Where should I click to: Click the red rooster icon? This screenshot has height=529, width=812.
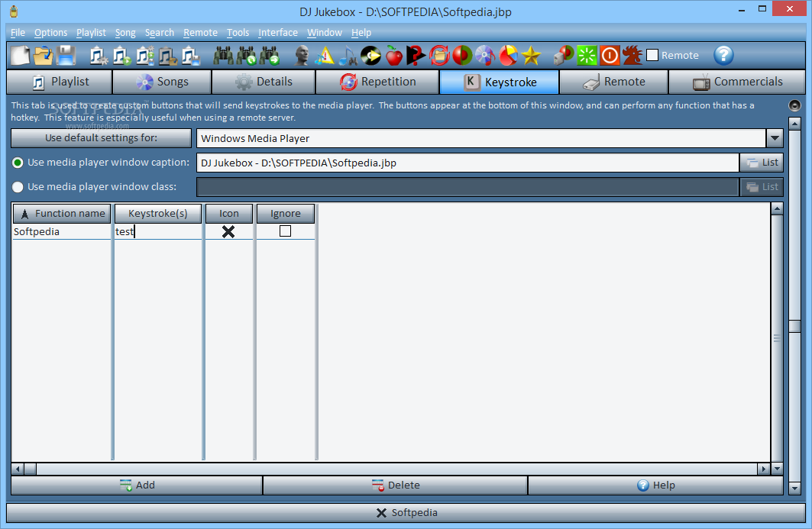click(x=632, y=56)
